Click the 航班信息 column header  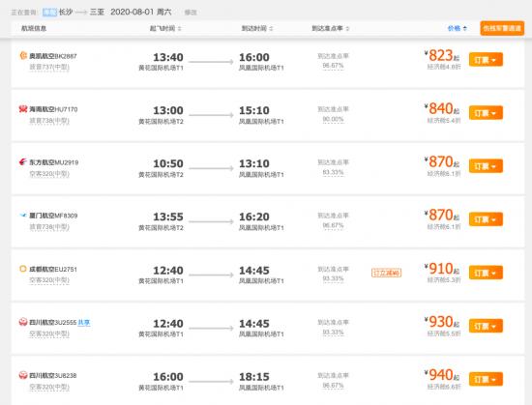tap(34, 28)
